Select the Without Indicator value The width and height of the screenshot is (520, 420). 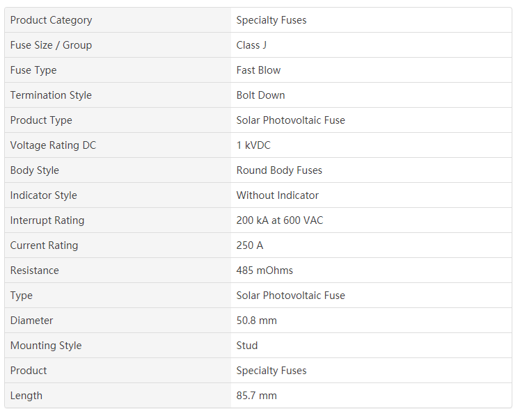point(278,195)
